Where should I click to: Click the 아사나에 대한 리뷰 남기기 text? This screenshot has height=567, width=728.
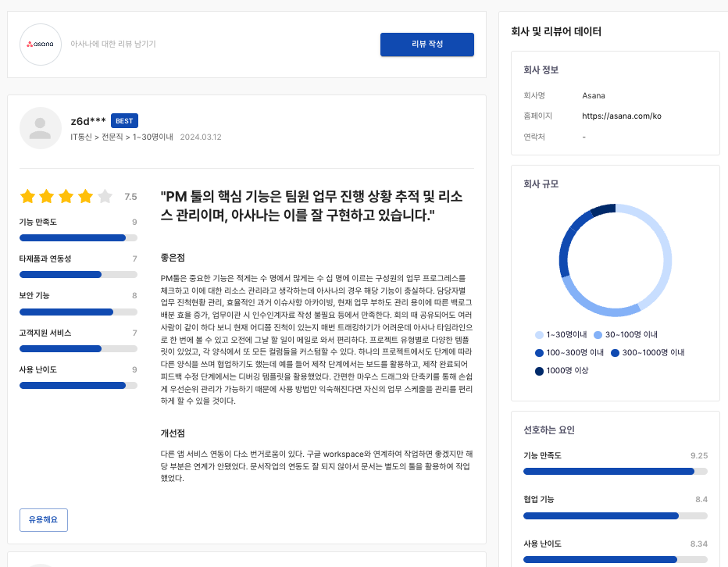point(113,45)
